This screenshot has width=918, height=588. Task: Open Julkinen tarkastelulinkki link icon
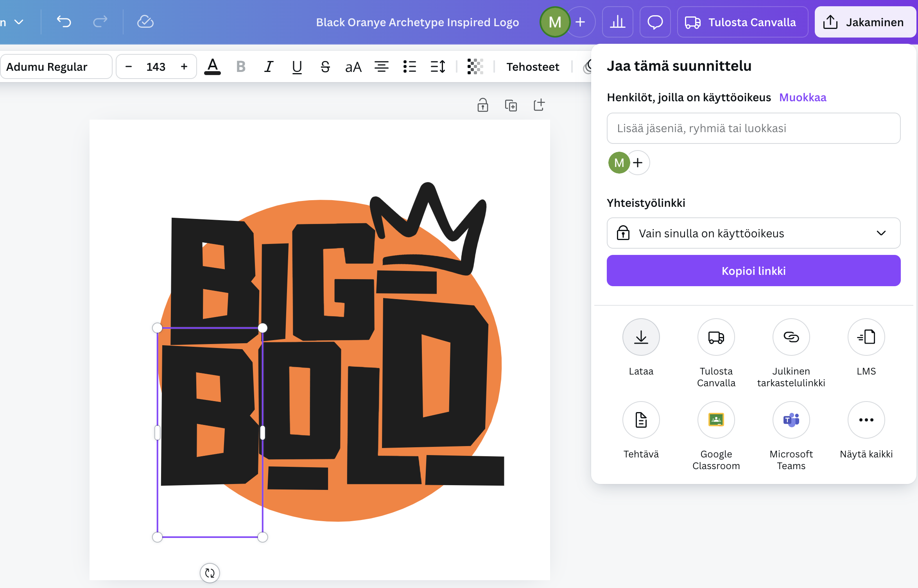[791, 337]
